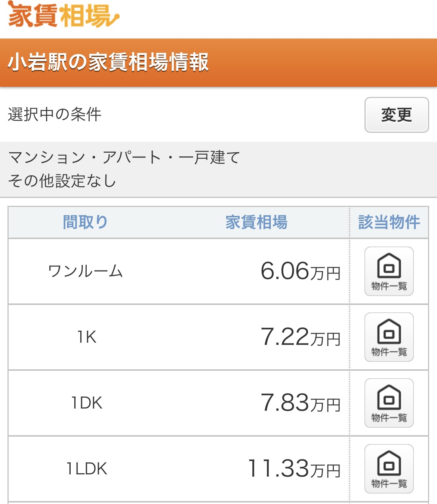Click the 7.83万円 rent value
This screenshot has height=504, width=437.
tap(301, 403)
